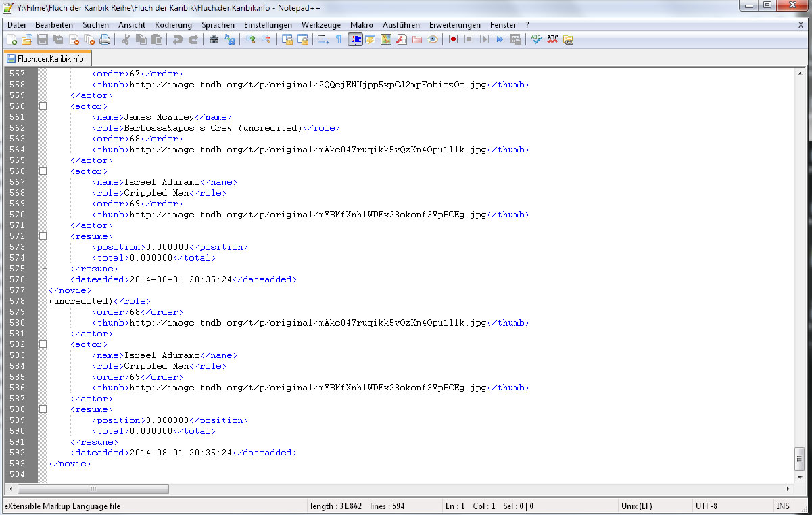Viewport: 812px width, 515px height.
Task: Open Find with binoculars icon
Action: pos(214,40)
